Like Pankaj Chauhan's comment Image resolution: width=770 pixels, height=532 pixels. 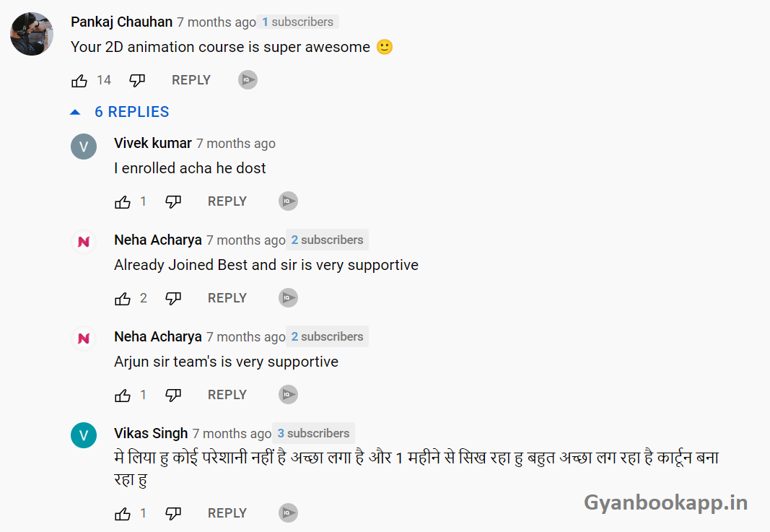(79, 80)
